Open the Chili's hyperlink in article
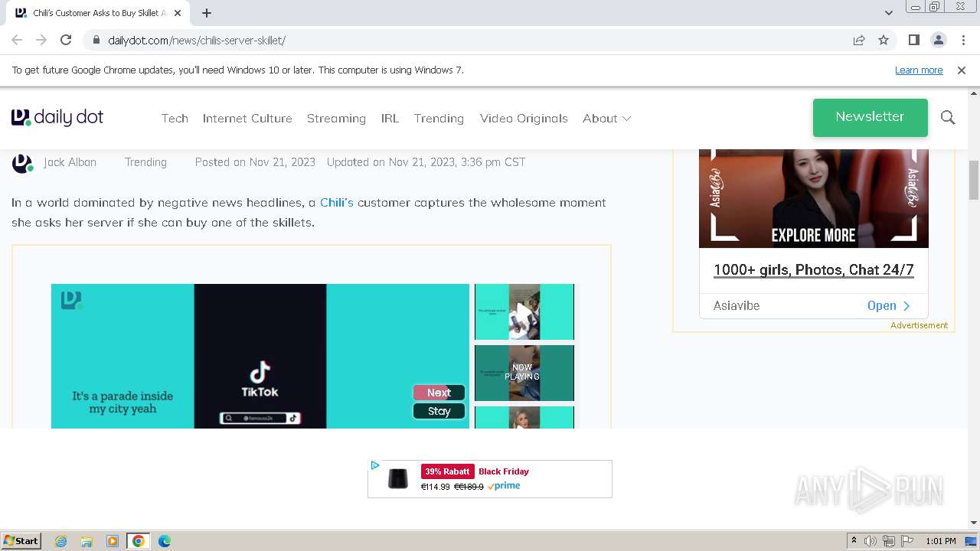 337,202
